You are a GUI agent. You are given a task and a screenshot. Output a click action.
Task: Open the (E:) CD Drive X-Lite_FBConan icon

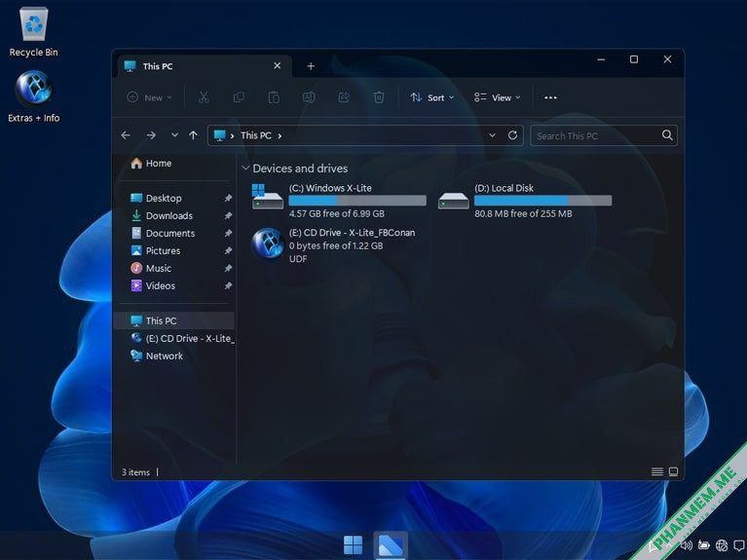click(268, 243)
